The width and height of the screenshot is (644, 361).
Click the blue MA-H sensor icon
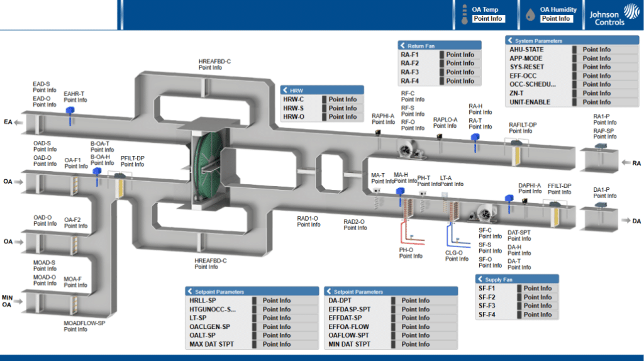tap(400, 196)
